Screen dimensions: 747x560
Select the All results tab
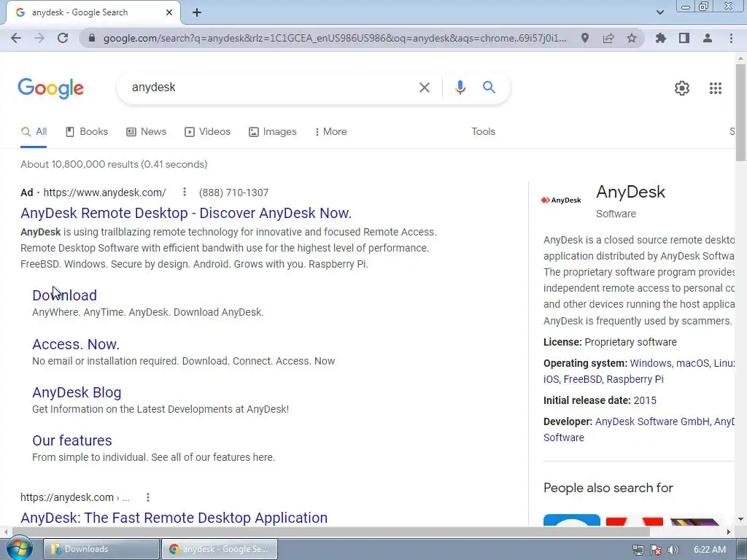point(34,132)
